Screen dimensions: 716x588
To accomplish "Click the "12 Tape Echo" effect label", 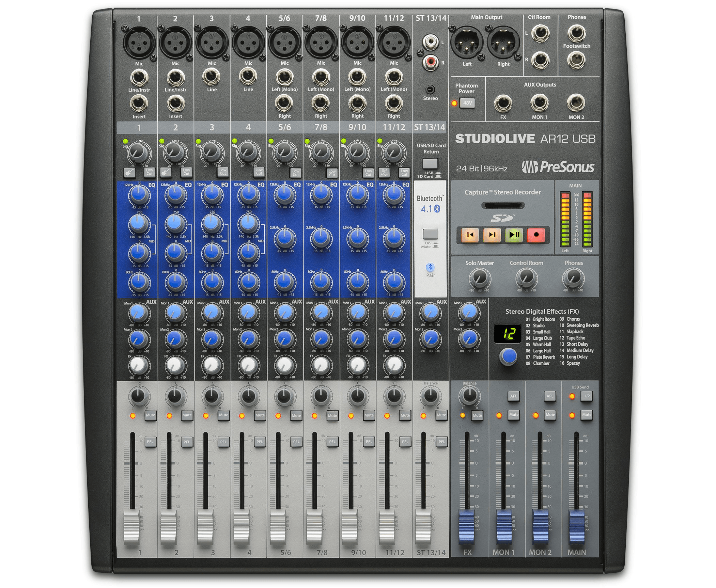I will pyautogui.click(x=572, y=338).
